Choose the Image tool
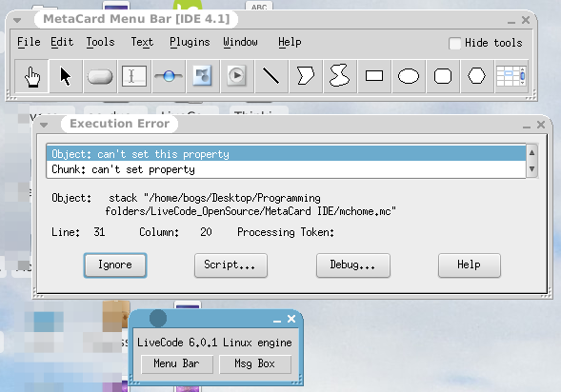Screen dimensions: 561x392 (x=203, y=76)
